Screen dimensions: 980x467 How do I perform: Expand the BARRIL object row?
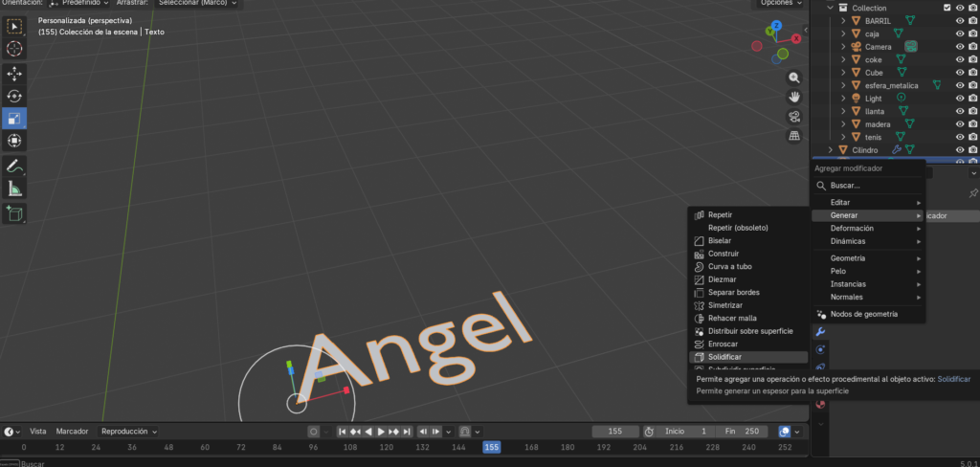point(843,21)
